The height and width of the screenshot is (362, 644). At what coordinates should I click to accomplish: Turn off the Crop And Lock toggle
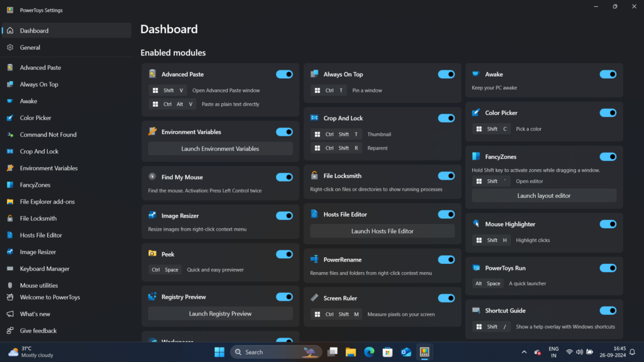[446, 118]
